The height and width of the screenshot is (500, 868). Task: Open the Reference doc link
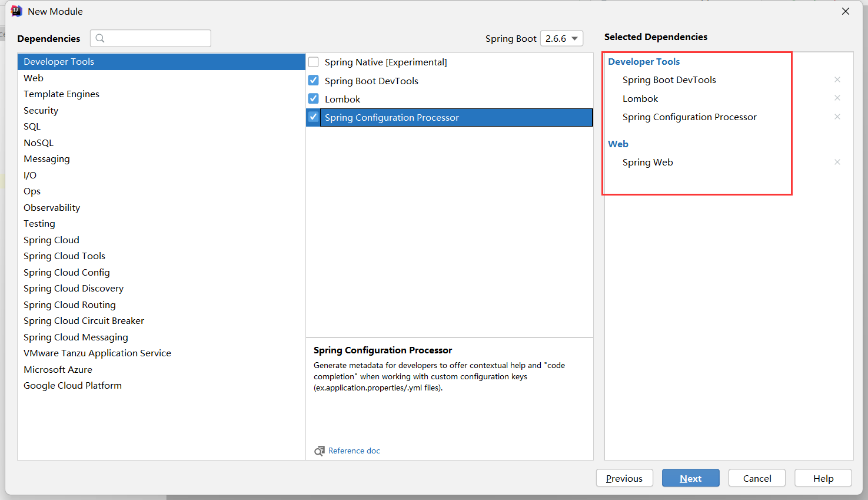354,451
